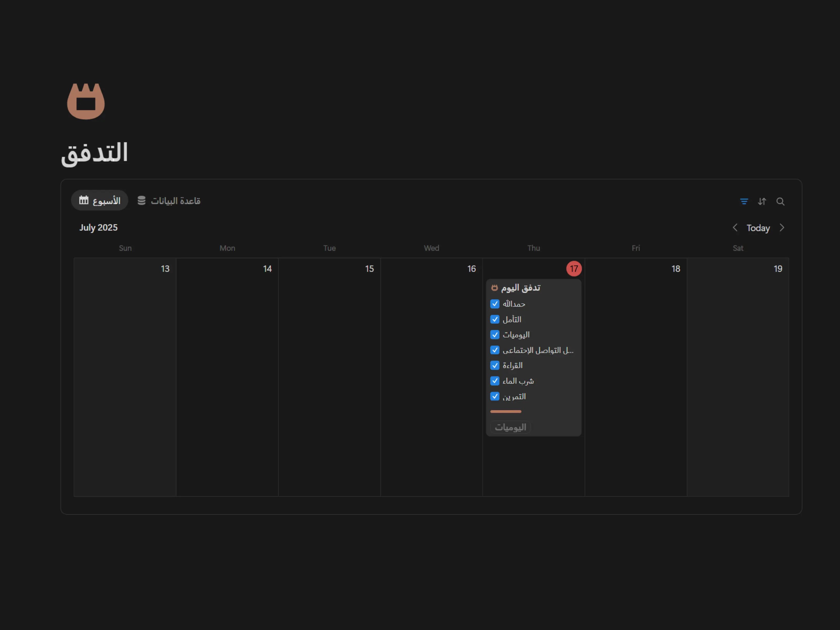Advance to next week with right chevron

pos(781,228)
